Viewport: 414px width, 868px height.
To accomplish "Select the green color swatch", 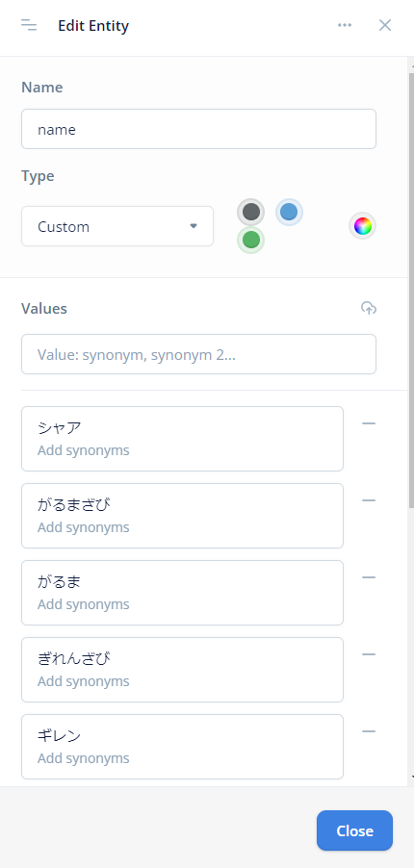I will pos(251,240).
